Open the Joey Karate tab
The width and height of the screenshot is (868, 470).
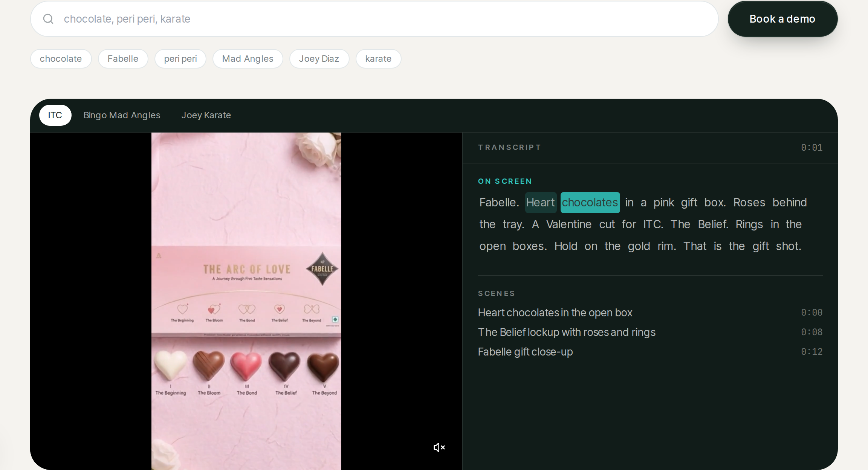pyautogui.click(x=206, y=115)
